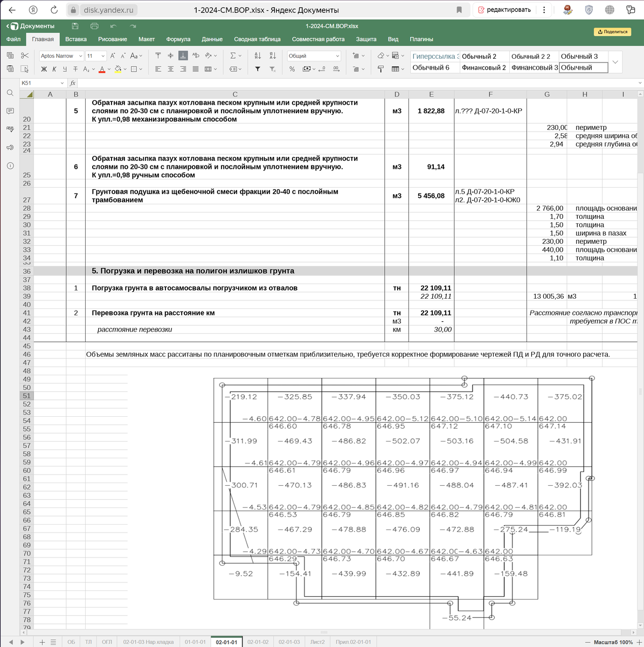The height and width of the screenshot is (647, 644).
Task: Print the spreadsheet
Action: (x=94, y=26)
